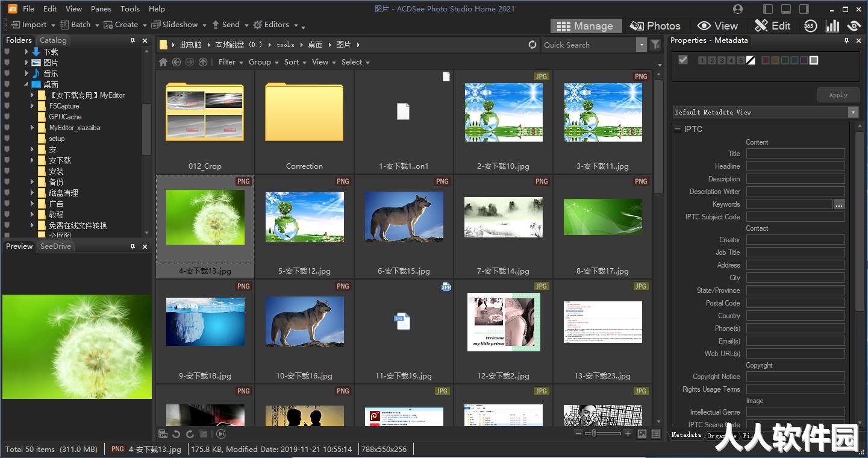Open the user account icon
868x458 pixels.
(x=738, y=9)
